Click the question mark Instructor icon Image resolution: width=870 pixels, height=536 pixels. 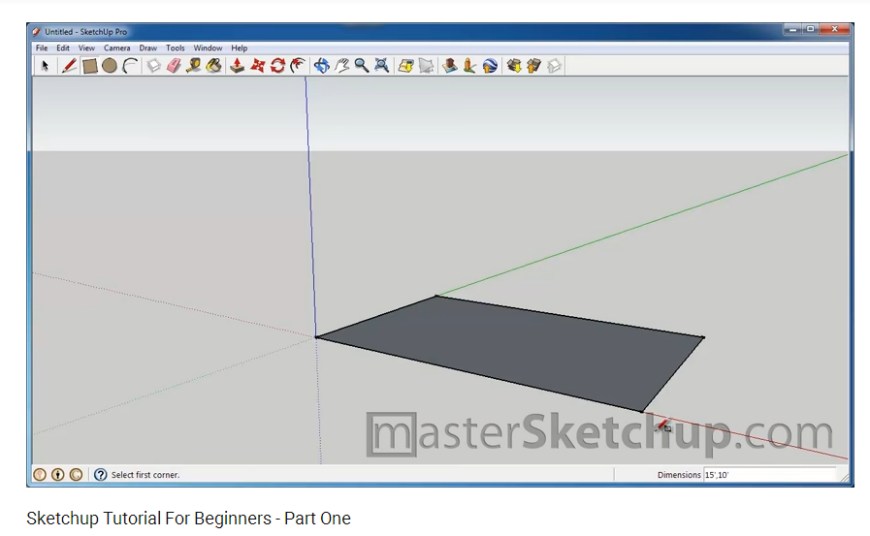click(x=100, y=474)
